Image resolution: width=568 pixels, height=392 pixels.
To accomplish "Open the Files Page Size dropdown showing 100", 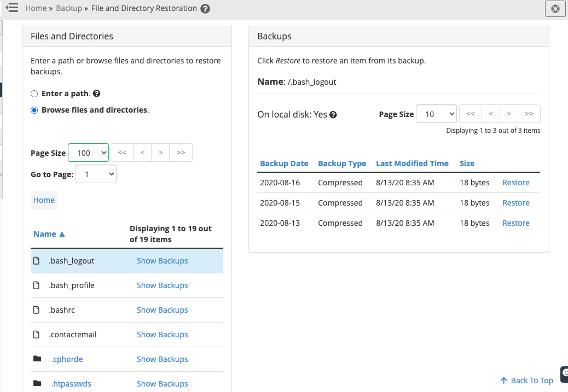I will (89, 153).
